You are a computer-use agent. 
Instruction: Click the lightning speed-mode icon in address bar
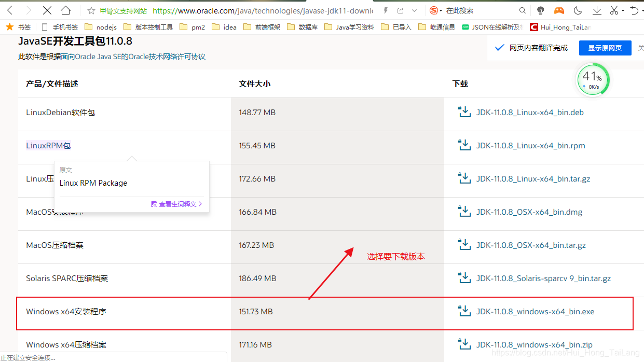(385, 10)
